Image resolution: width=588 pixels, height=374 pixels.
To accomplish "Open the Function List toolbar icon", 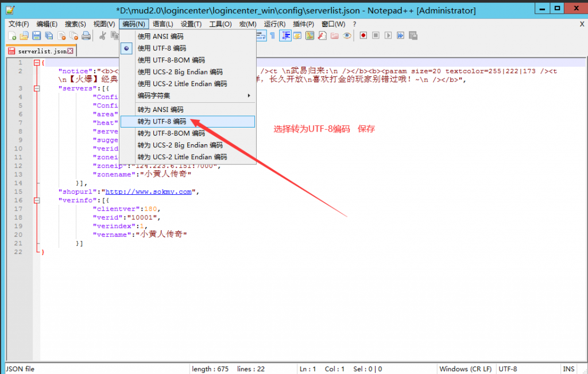I will point(322,36).
